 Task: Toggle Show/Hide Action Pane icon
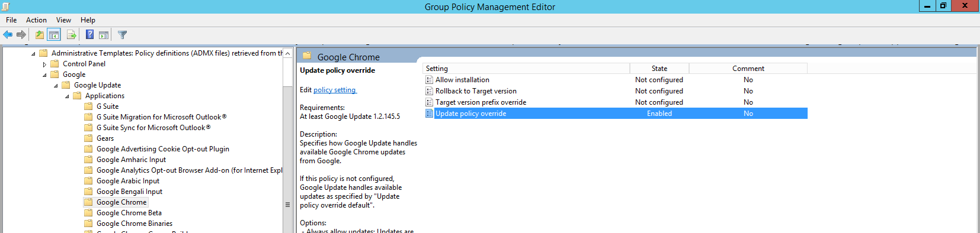(x=104, y=35)
